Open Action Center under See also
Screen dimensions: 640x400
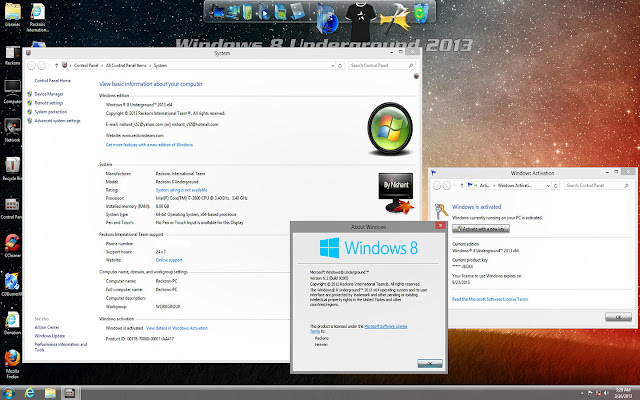[47, 327]
